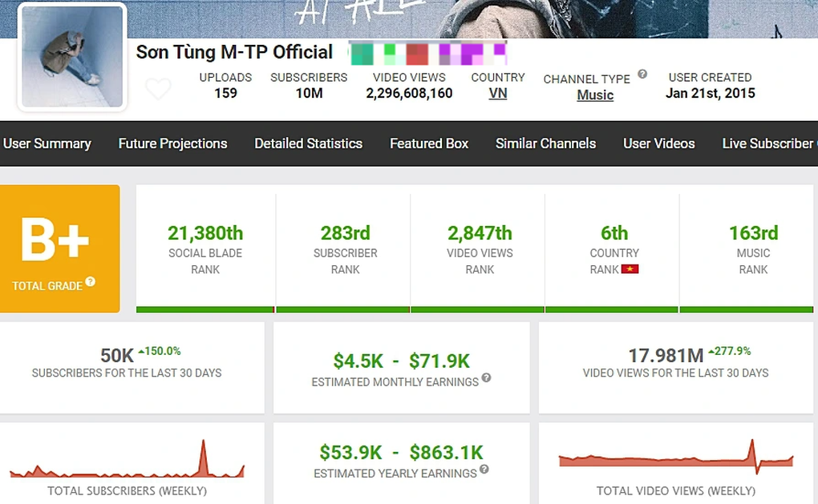Click the 17.981M video views value

(666, 356)
